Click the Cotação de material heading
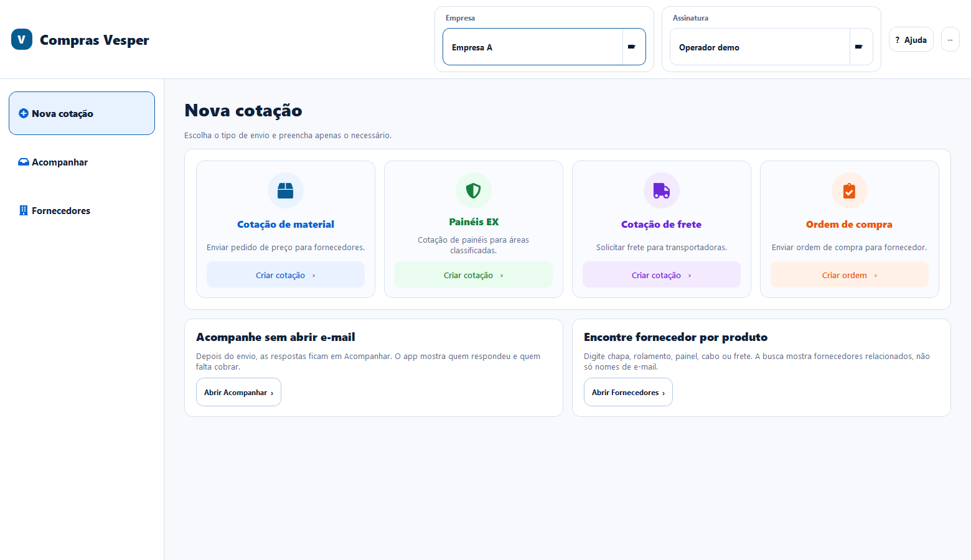Viewport: 971px width, 560px height. tap(286, 224)
